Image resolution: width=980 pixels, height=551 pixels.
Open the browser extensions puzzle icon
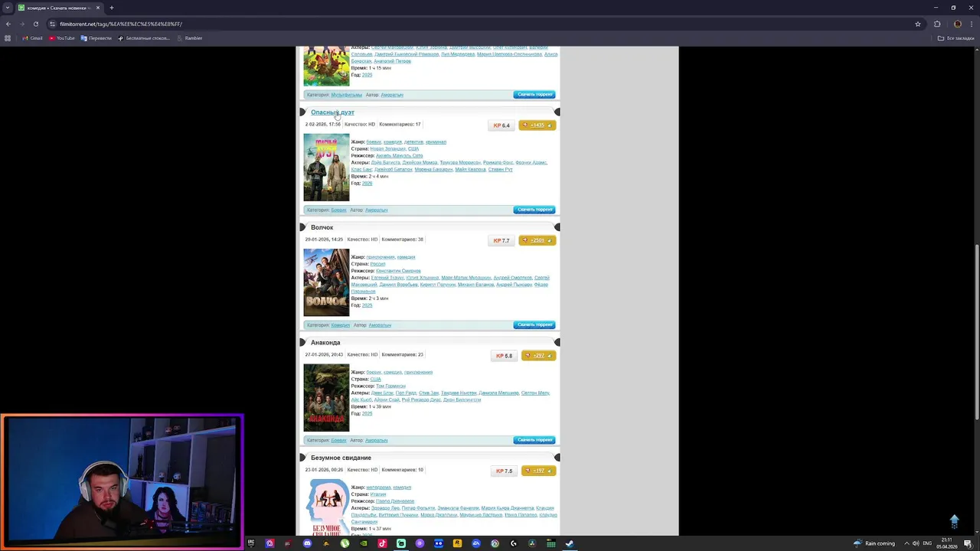[x=937, y=24]
